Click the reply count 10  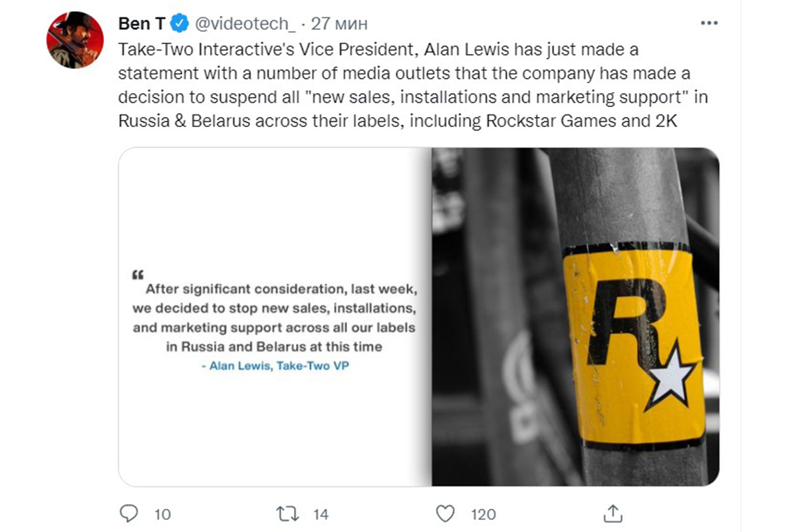[162, 514]
